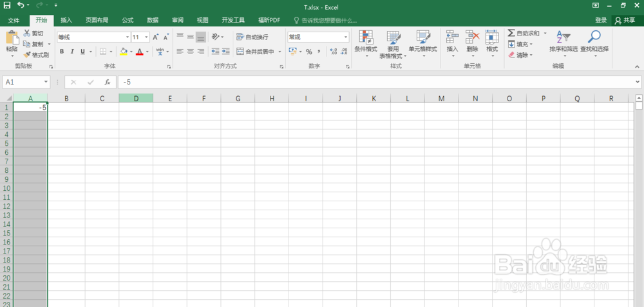Open the font name 等线 dropdown
The height and width of the screenshot is (307, 644).
click(128, 37)
